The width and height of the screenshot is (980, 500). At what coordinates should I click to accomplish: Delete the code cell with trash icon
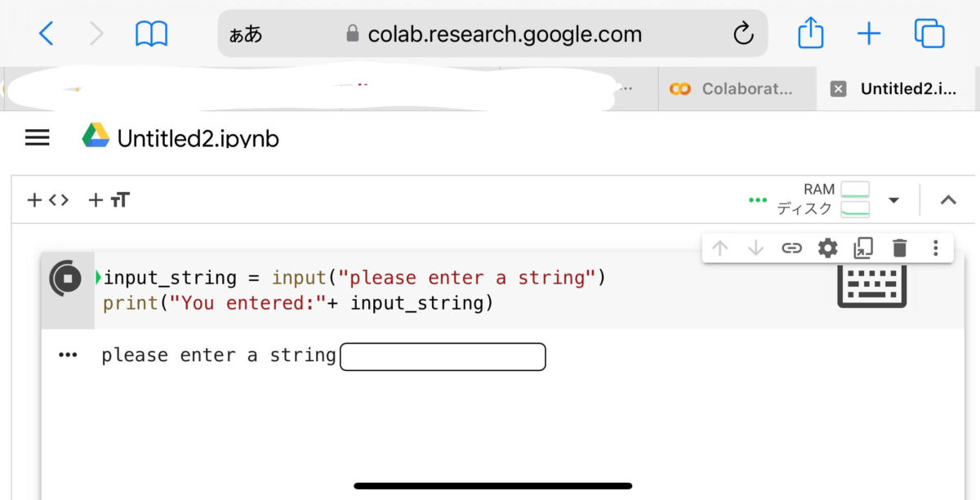pos(899,247)
